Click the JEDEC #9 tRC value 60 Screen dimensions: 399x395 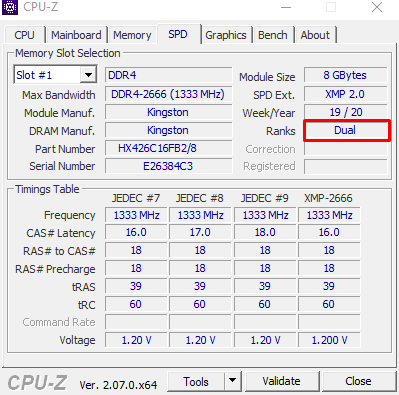(x=265, y=304)
